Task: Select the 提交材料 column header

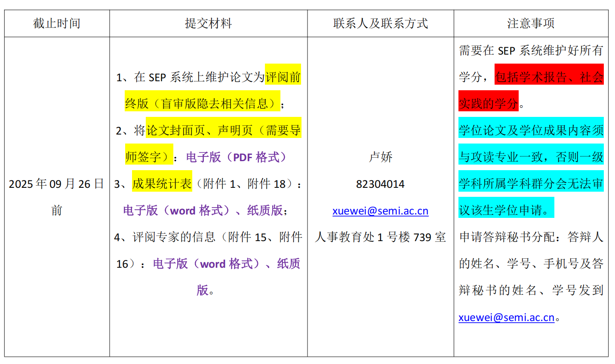Action: coord(208,24)
